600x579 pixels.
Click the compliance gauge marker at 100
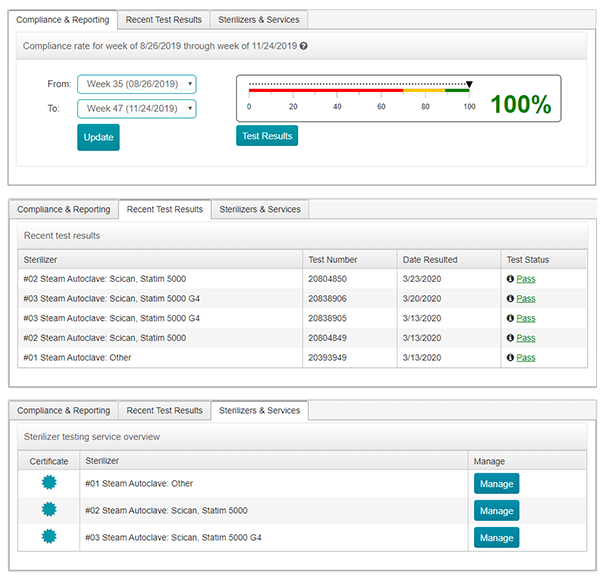(x=469, y=85)
